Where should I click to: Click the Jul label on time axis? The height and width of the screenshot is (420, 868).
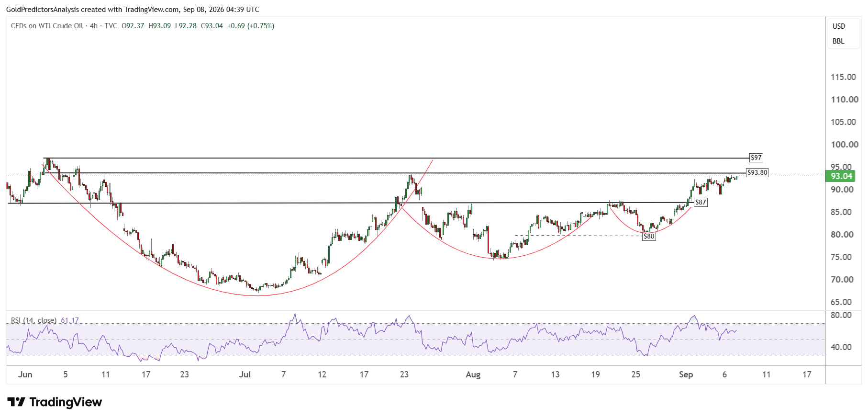click(245, 375)
